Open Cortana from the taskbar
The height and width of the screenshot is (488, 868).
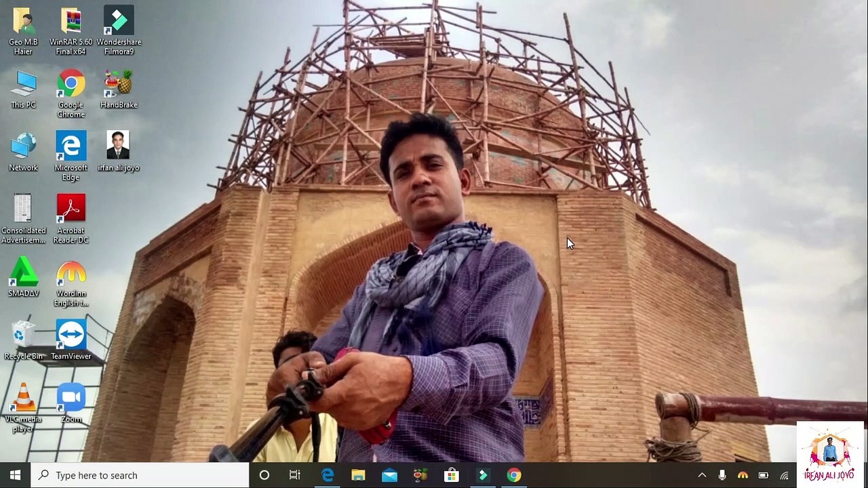[x=264, y=475]
